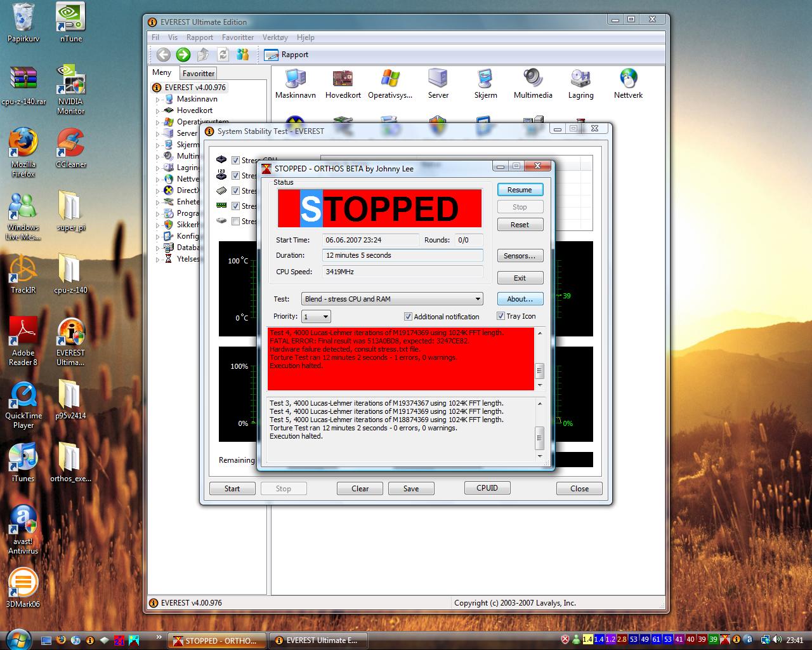Click Save in Stability Test window

411,489
